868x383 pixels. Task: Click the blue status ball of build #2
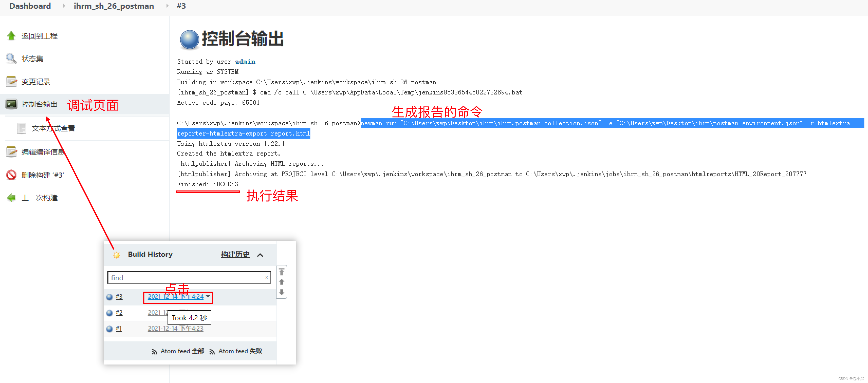point(109,313)
